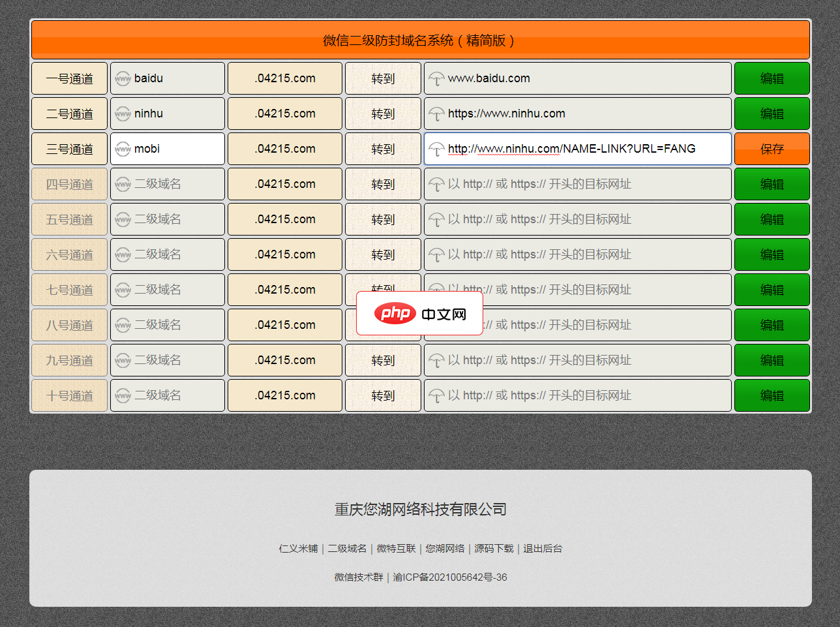Click the www icon beside the baidu input

pos(123,78)
